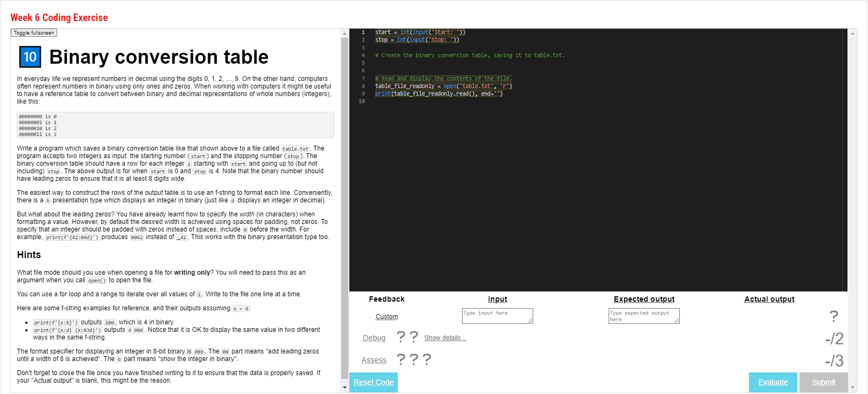Select the Custom test row label

387,317
